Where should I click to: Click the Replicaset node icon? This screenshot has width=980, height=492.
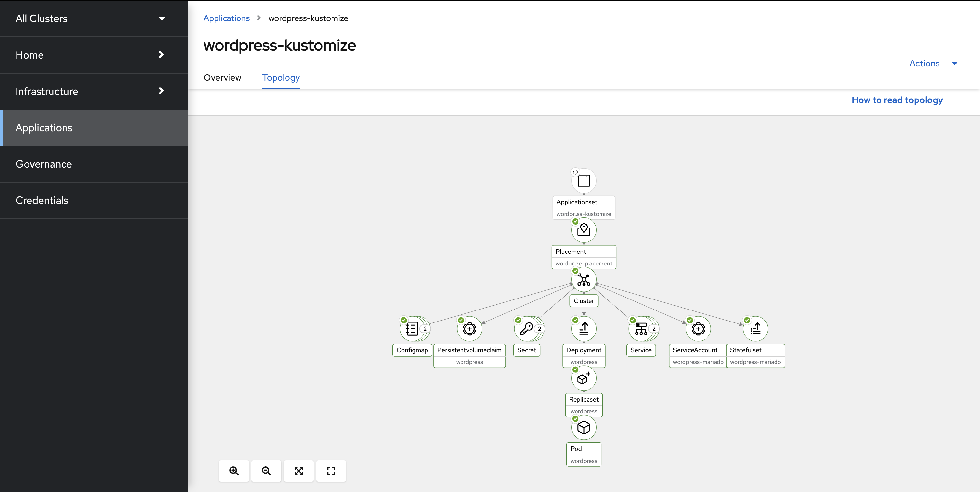click(x=584, y=378)
